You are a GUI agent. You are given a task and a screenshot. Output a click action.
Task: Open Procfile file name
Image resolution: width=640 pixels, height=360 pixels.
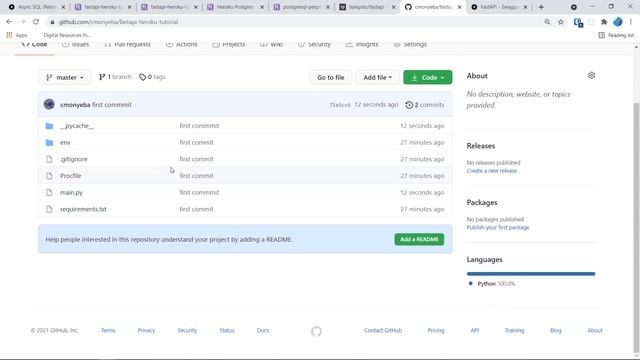[x=71, y=176]
